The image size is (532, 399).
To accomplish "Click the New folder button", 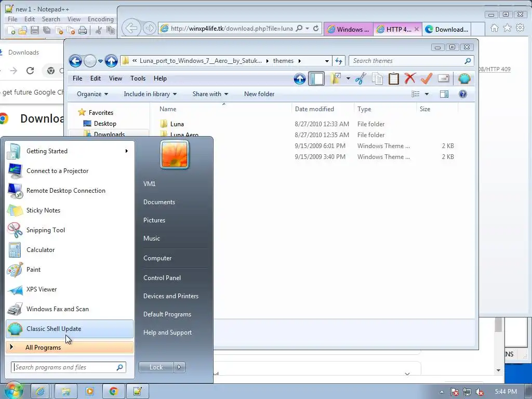I will (x=259, y=94).
